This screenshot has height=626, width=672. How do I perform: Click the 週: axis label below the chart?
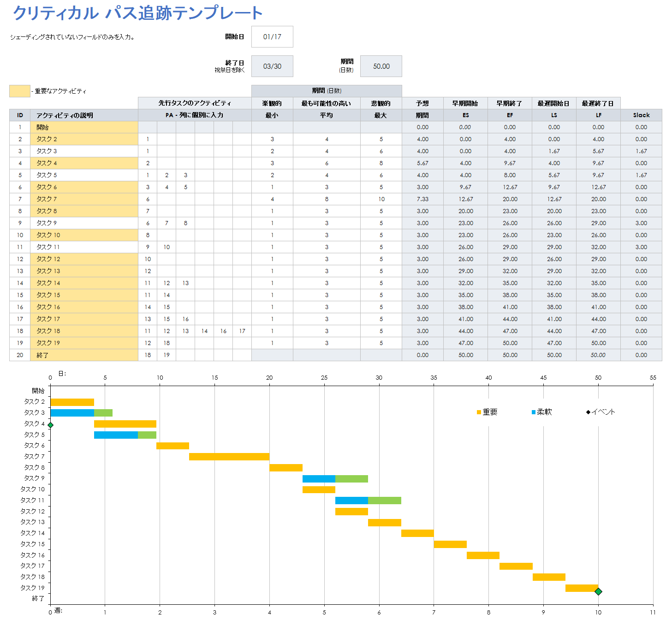coord(58,610)
